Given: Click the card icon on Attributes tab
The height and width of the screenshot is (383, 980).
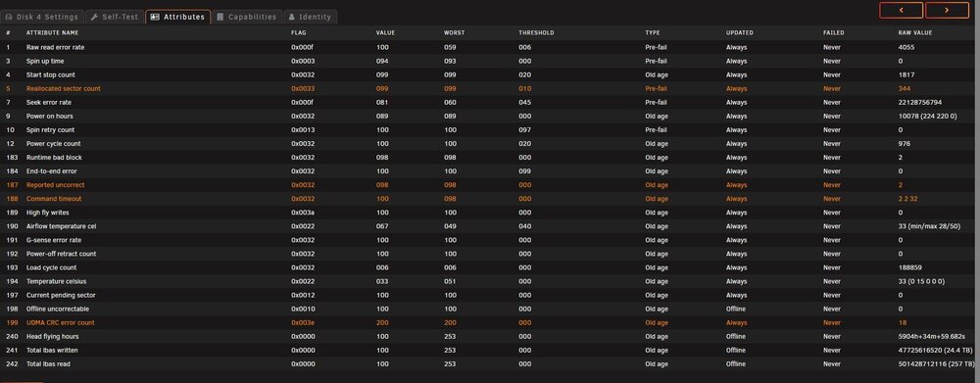Looking at the screenshot, I should tap(155, 17).
